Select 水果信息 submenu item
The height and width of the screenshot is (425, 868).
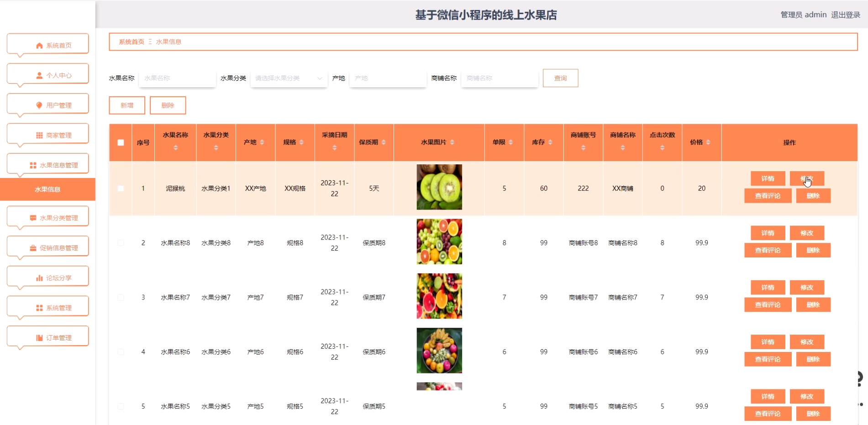click(x=47, y=189)
